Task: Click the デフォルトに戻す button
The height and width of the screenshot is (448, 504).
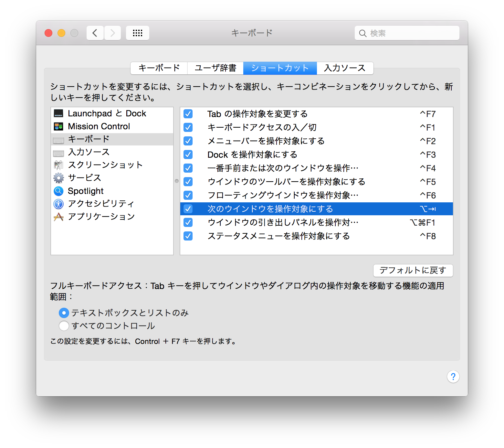Action: (x=413, y=271)
